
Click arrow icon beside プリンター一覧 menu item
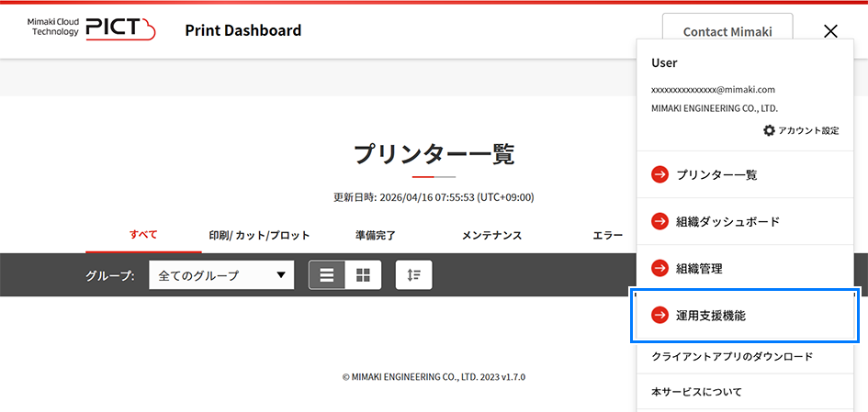tap(659, 174)
